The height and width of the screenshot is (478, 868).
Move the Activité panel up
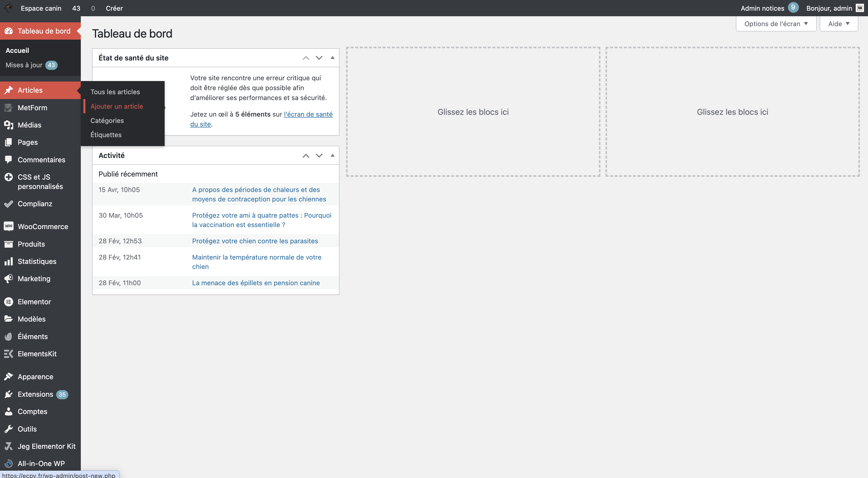pos(306,155)
